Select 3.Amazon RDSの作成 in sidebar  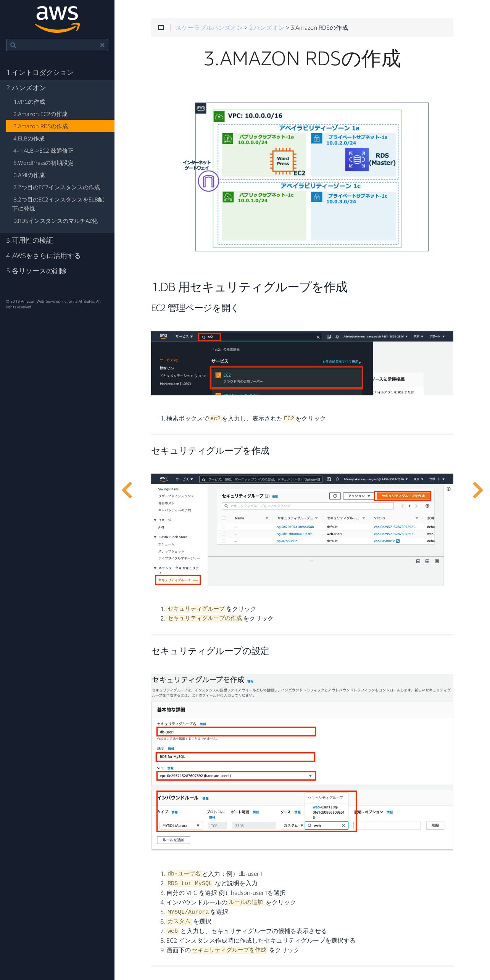tap(60, 126)
